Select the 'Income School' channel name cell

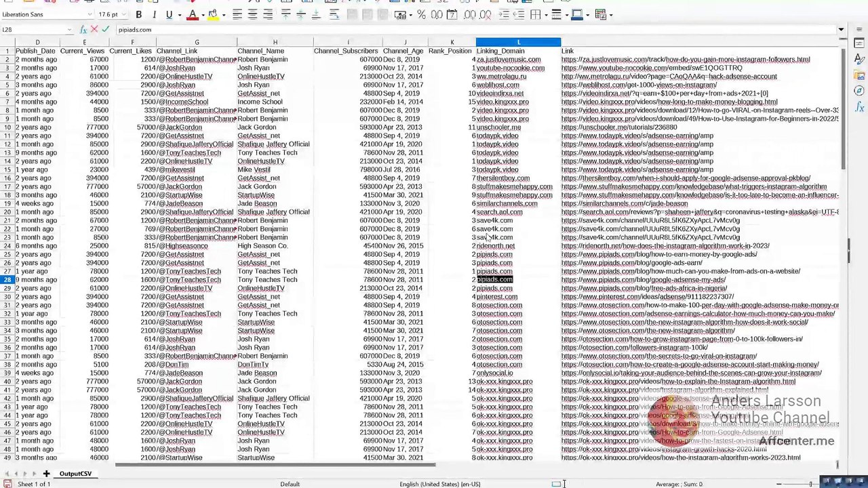tap(275, 102)
